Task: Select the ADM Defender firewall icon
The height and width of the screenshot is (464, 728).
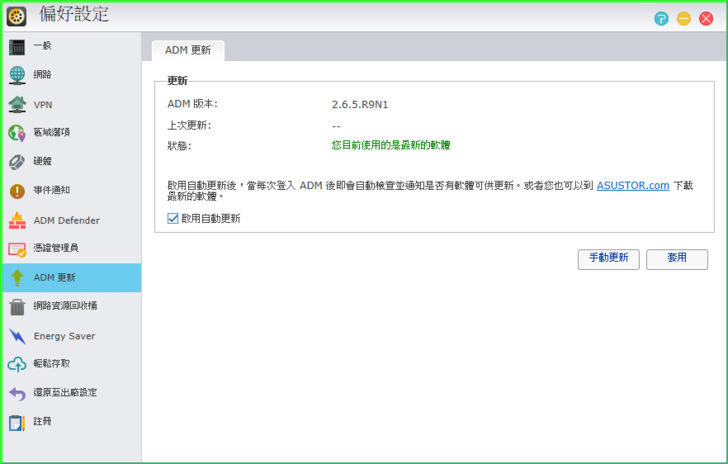Action: [x=17, y=220]
